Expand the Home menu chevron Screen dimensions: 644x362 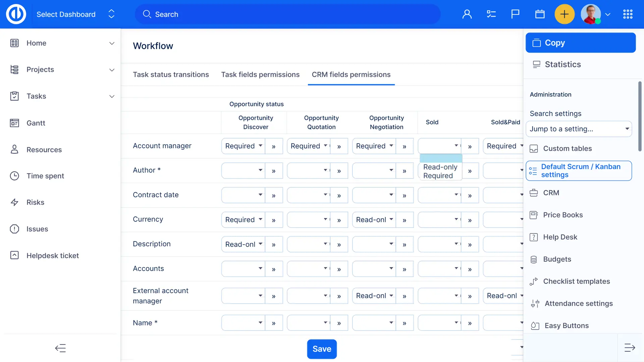pyautogui.click(x=112, y=43)
